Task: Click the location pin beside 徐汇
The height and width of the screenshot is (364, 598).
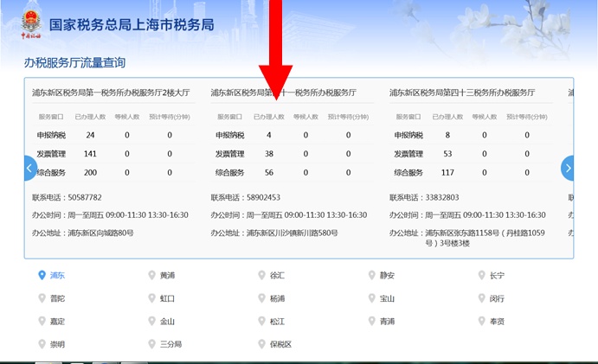Action: (x=261, y=275)
